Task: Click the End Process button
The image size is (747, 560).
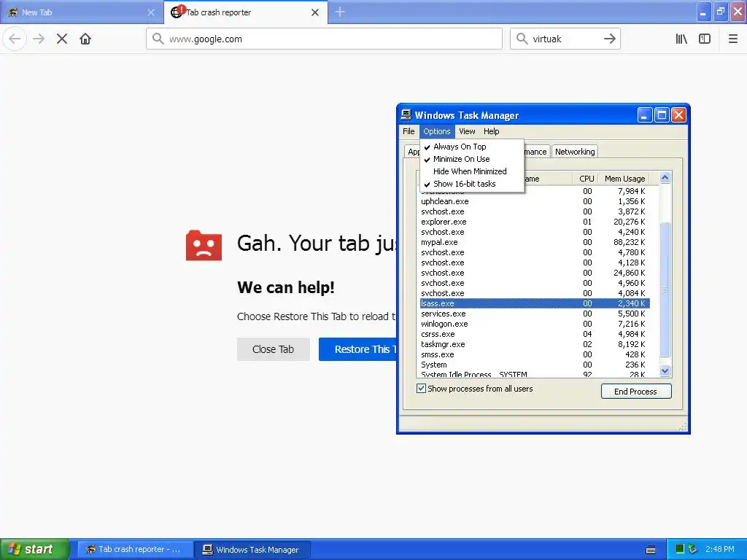Action: click(636, 392)
